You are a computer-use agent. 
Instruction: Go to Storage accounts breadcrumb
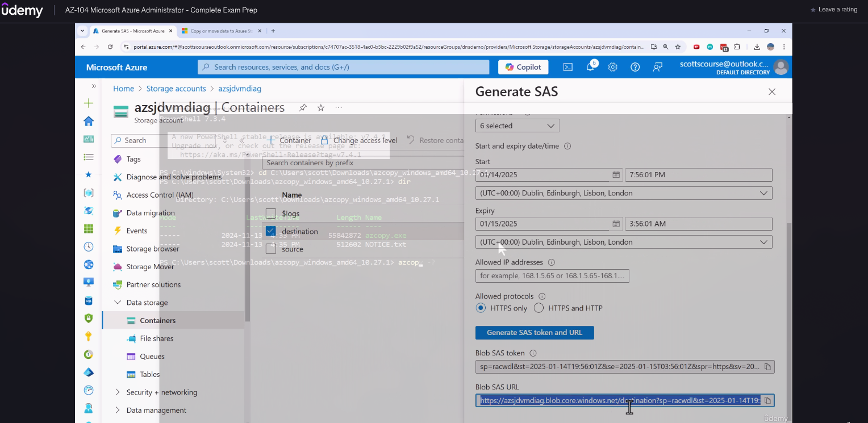(x=176, y=89)
